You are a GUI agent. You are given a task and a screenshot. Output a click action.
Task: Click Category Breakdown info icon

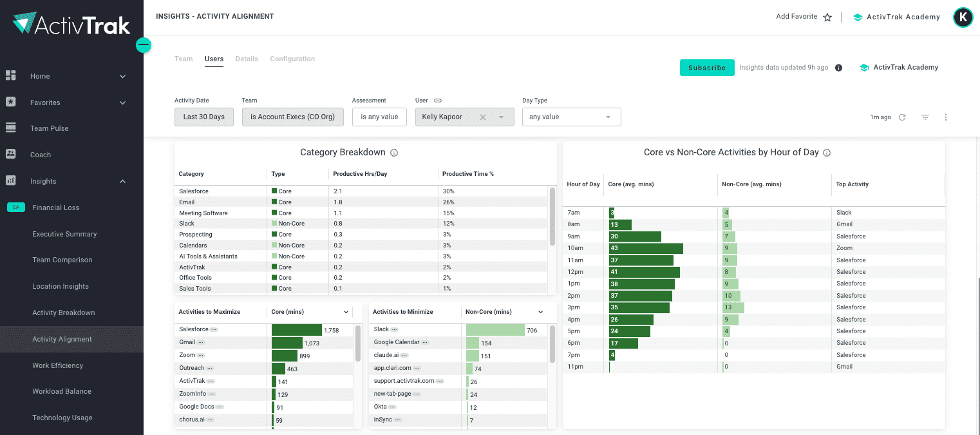click(394, 153)
